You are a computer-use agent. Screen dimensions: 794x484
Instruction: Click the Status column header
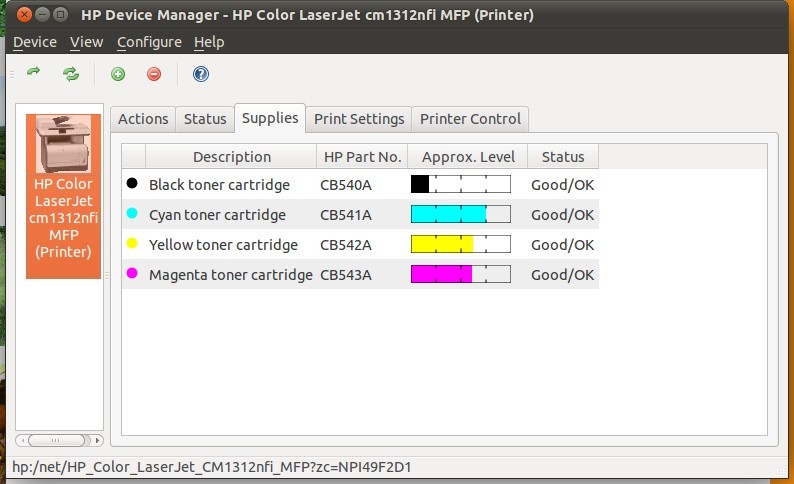[x=563, y=156]
